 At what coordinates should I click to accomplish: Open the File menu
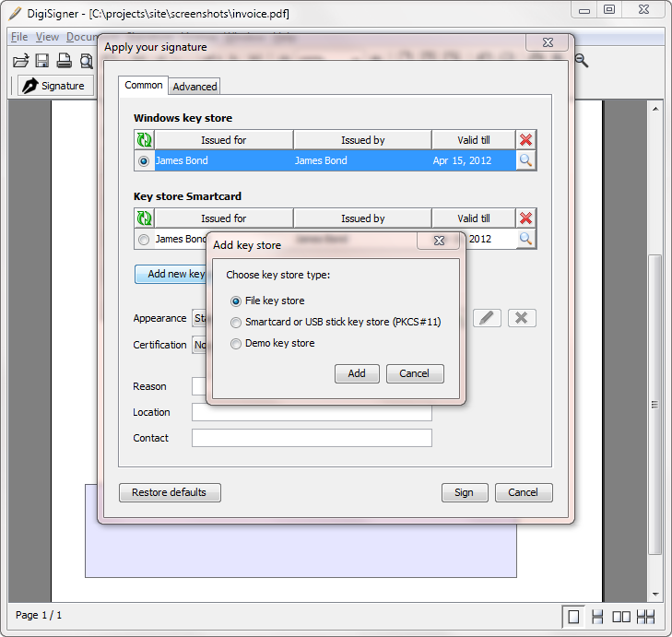tap(19, 37)
